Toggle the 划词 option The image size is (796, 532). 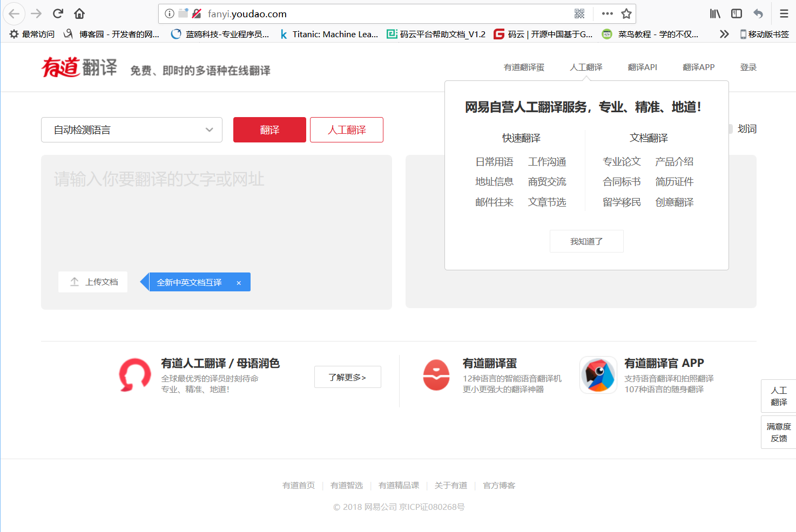(x=747, y=129)
